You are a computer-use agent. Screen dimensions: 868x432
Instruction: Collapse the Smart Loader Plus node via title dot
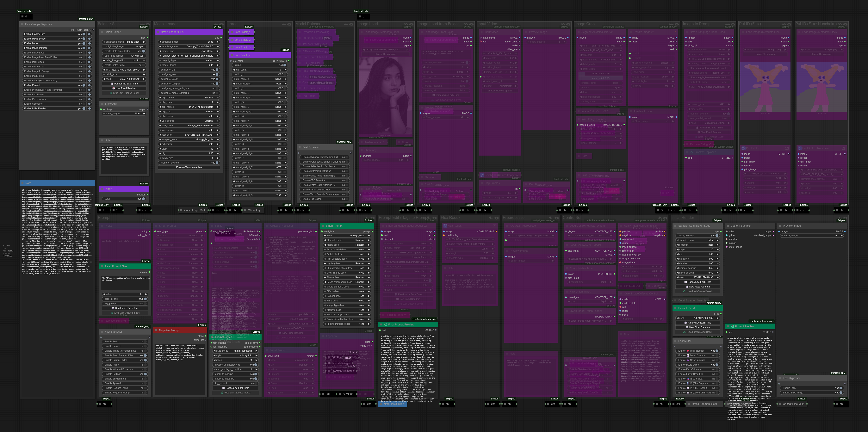point(158,32)
